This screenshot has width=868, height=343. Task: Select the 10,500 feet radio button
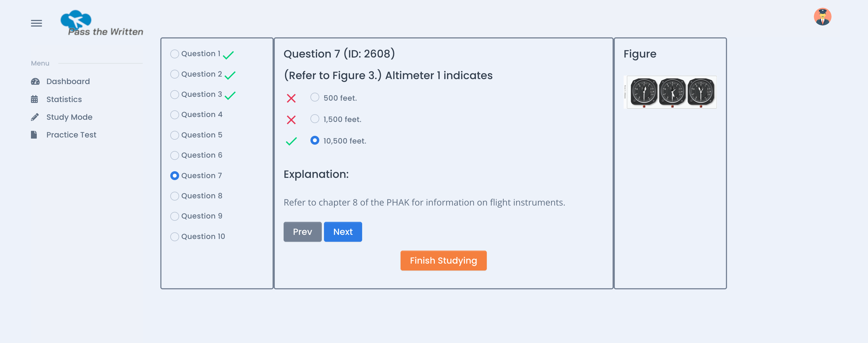(315, 140)
